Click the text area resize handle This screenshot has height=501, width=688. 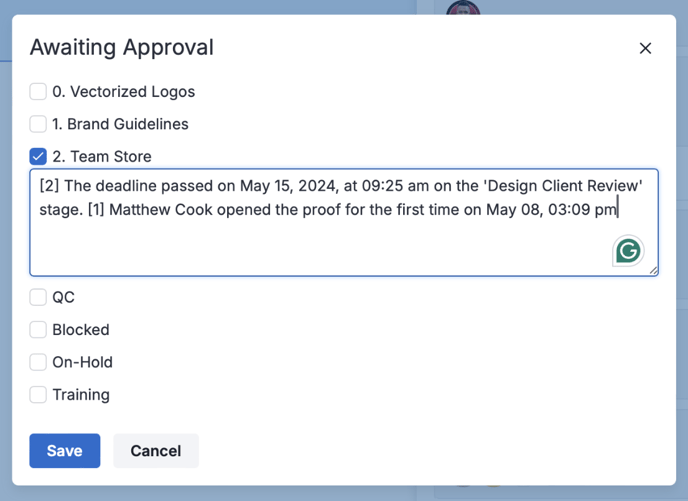(x=653, y=270)
